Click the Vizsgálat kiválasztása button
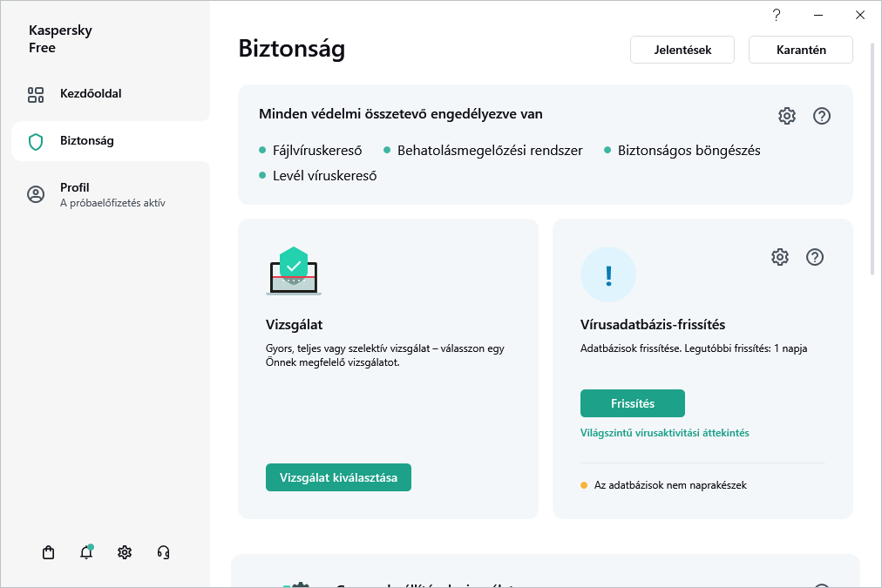The width and height of the screenshot is (882, 588). click(338, 477)
